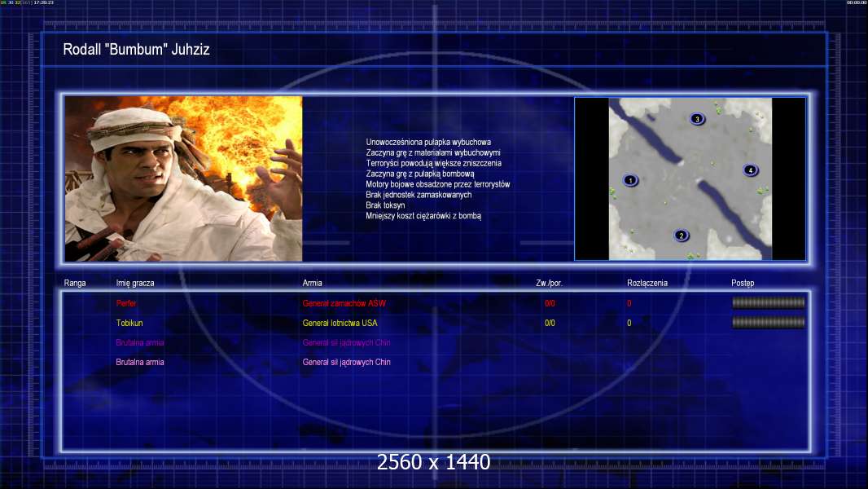This screenshot has width=868, height=489.
Task: Click 'Mniejszy koszt ciężarówki z bombą' line
Action: (423, 216)
